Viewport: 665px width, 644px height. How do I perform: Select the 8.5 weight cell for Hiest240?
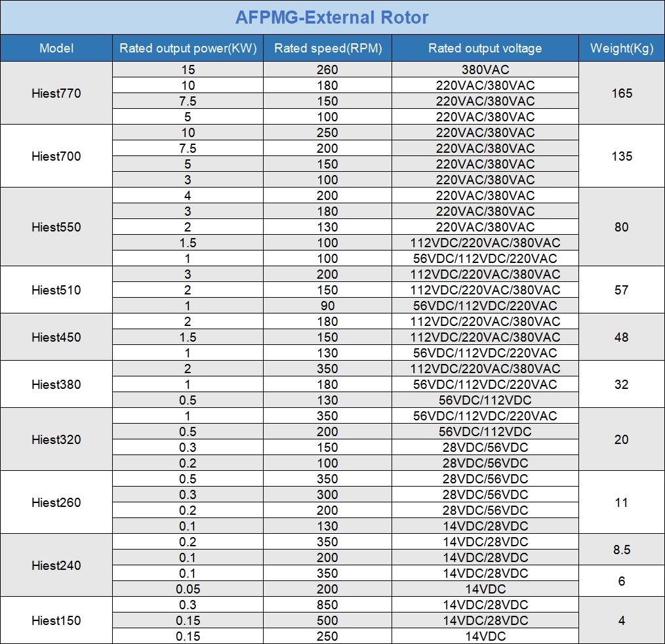(x=620, y=550)
